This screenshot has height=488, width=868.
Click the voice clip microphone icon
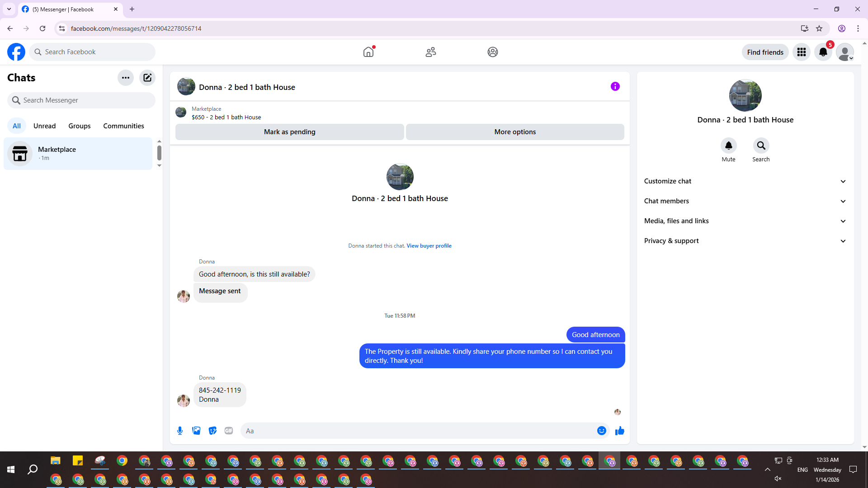[180, 431]
